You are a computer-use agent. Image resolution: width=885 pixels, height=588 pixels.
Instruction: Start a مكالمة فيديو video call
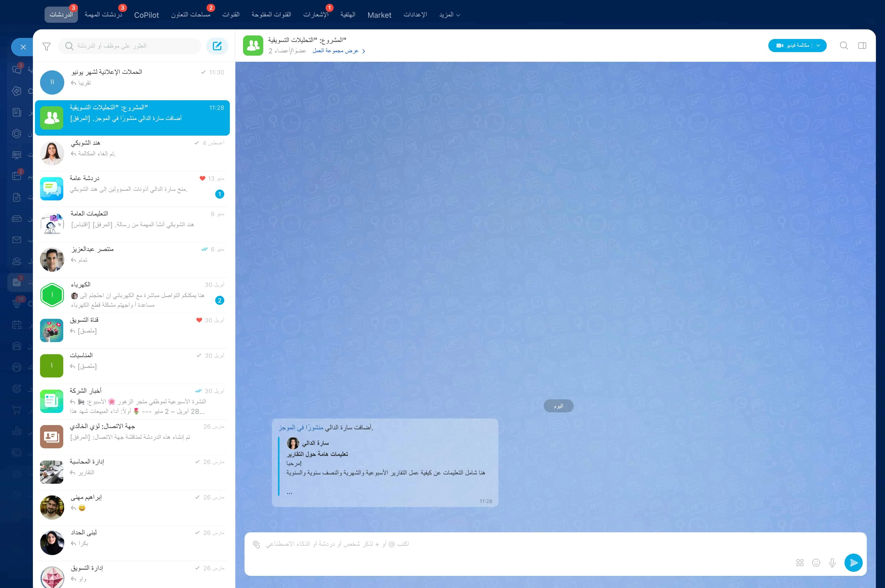click(792, 45)
